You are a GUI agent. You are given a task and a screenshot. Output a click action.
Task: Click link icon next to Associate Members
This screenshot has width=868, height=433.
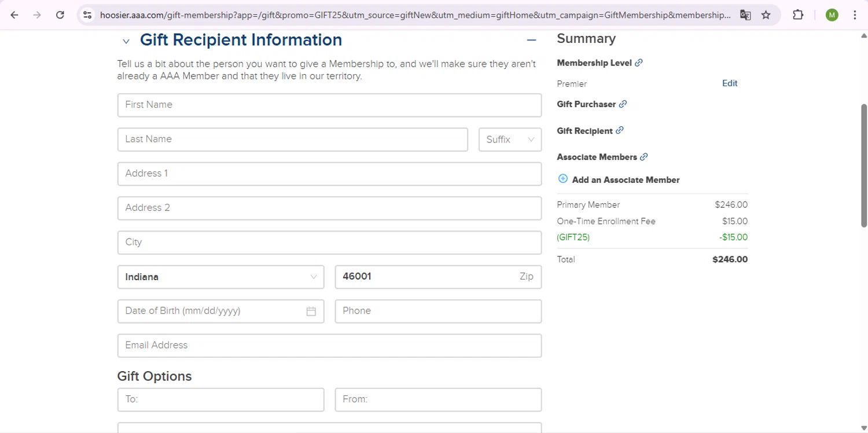[644, 157]
